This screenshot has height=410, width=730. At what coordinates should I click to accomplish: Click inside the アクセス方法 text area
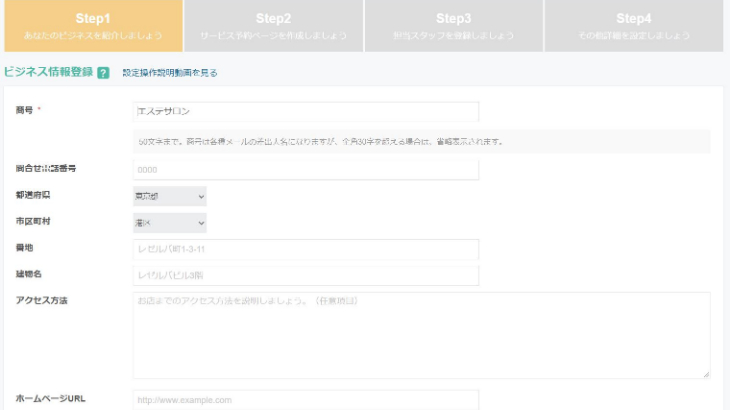tap(420, 335)
